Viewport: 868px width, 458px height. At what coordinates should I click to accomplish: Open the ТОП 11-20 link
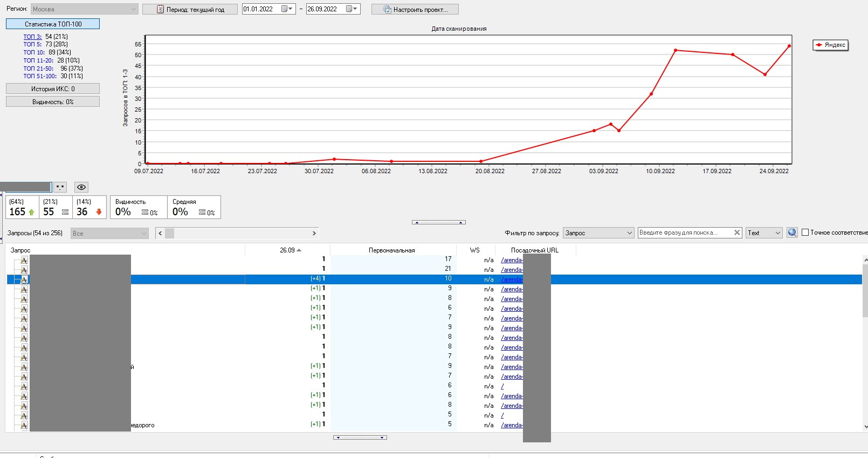[38, 60]
